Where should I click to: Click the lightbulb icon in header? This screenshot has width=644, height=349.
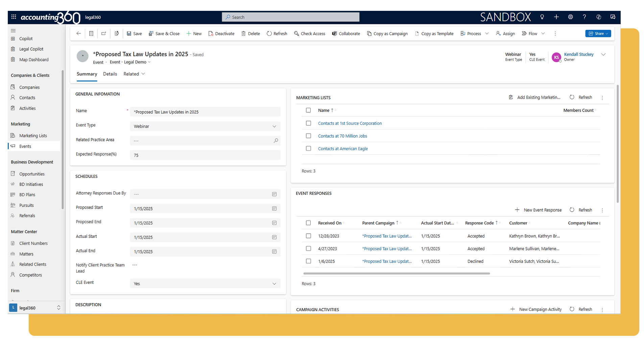click(x=542, y=17)
